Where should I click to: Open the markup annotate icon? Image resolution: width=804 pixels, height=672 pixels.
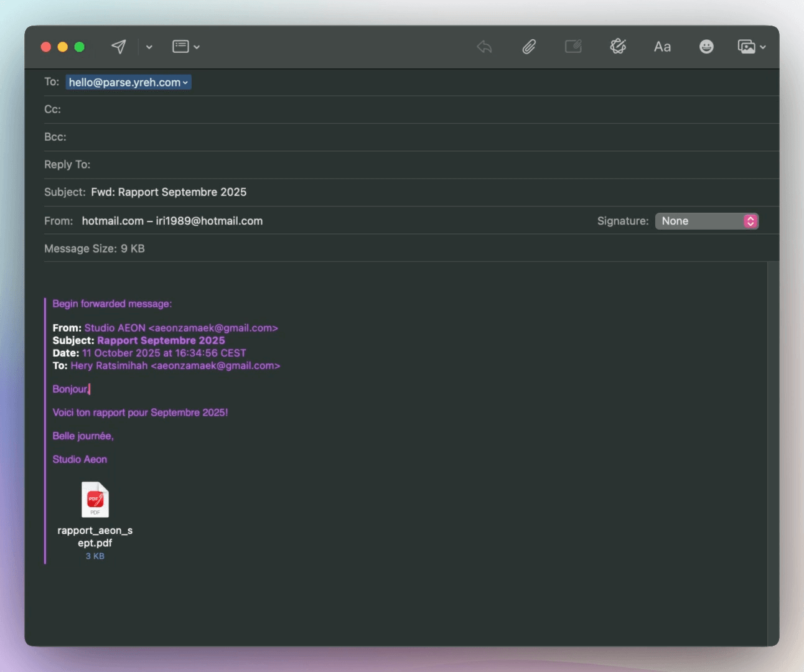(x=573, y=47)
